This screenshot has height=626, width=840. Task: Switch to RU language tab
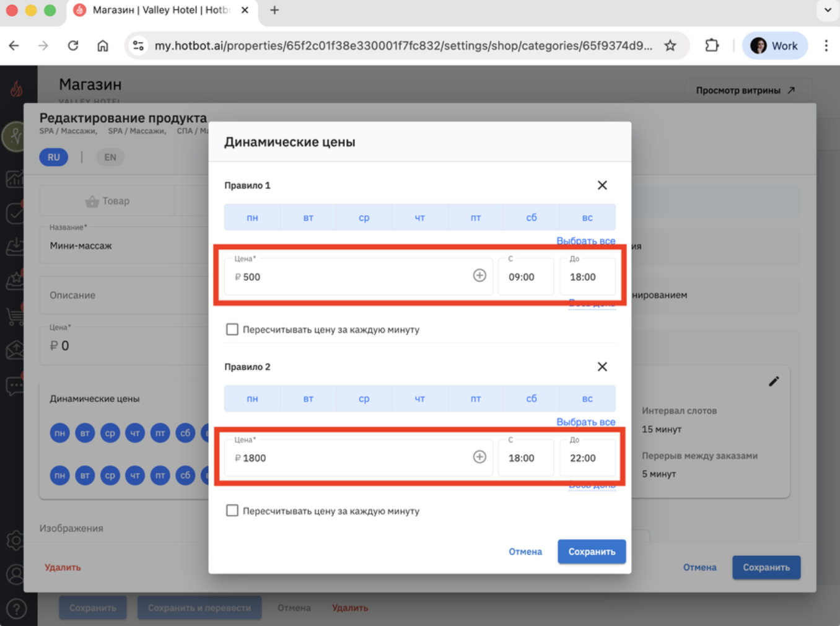click(54, 157)
